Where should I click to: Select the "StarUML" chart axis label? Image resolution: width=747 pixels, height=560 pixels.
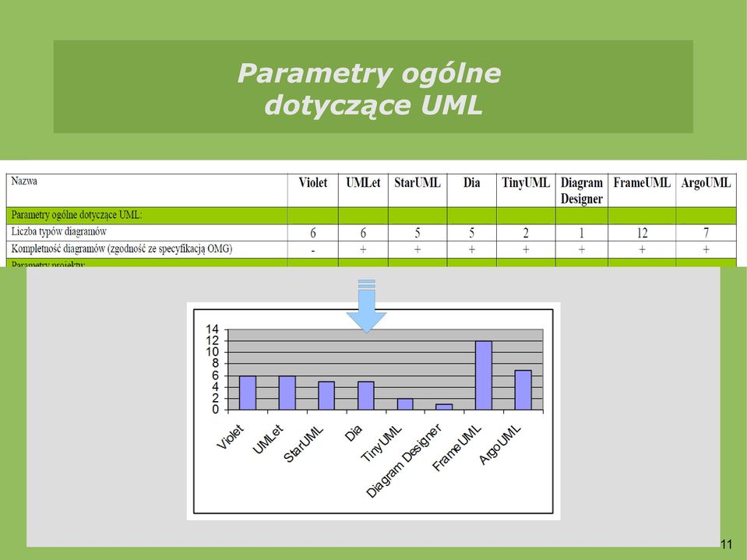click(x=304, y=444)
